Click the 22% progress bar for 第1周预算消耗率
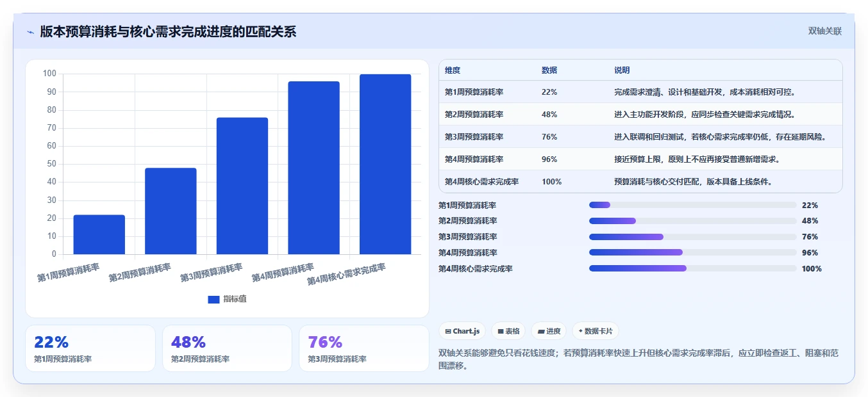This screenshot has height=397, width=868. click(x=692, y=205)
